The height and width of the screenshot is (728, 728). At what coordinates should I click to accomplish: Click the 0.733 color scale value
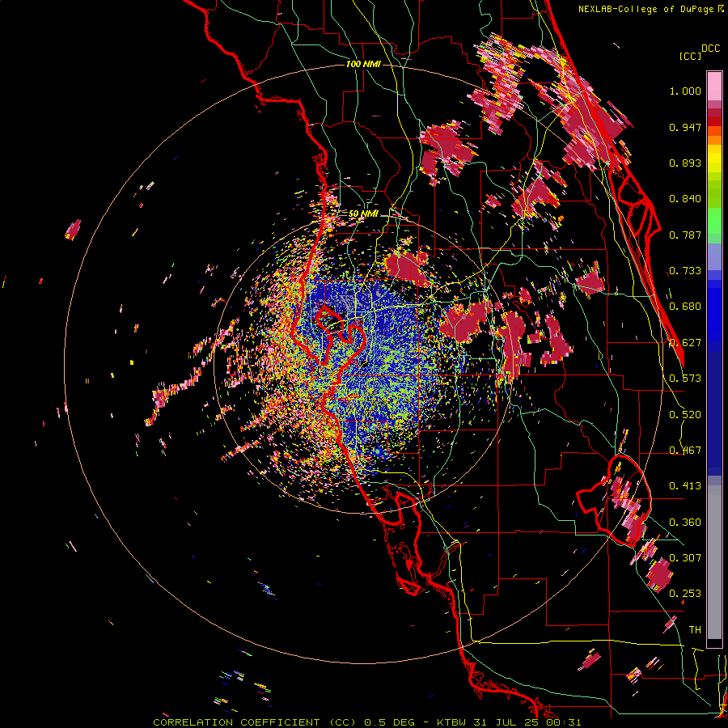pyautogui.click(x=685, y=271)
